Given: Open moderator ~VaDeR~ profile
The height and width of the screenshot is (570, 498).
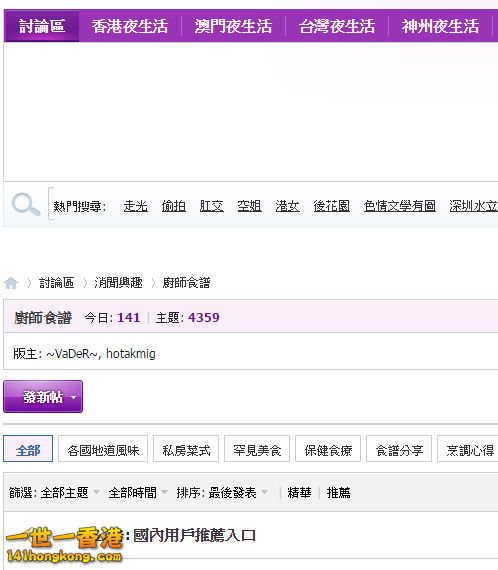Looking at the screenshot, I should coord(72,353).
